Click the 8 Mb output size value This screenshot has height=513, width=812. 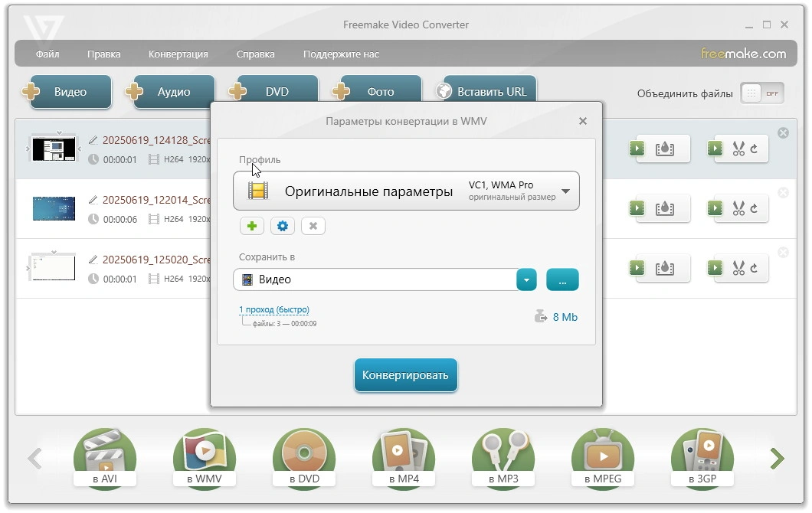565,317
